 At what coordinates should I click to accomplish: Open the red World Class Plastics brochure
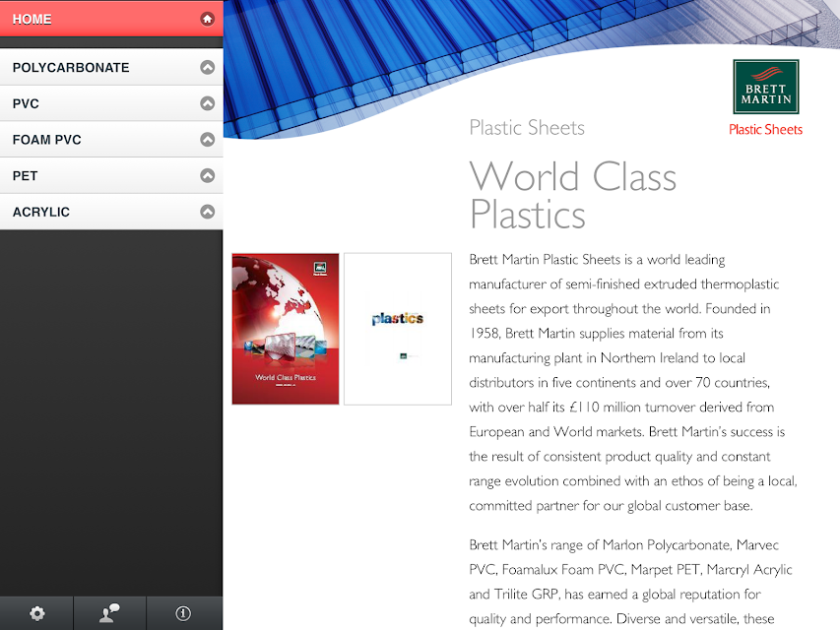[286, 329]
